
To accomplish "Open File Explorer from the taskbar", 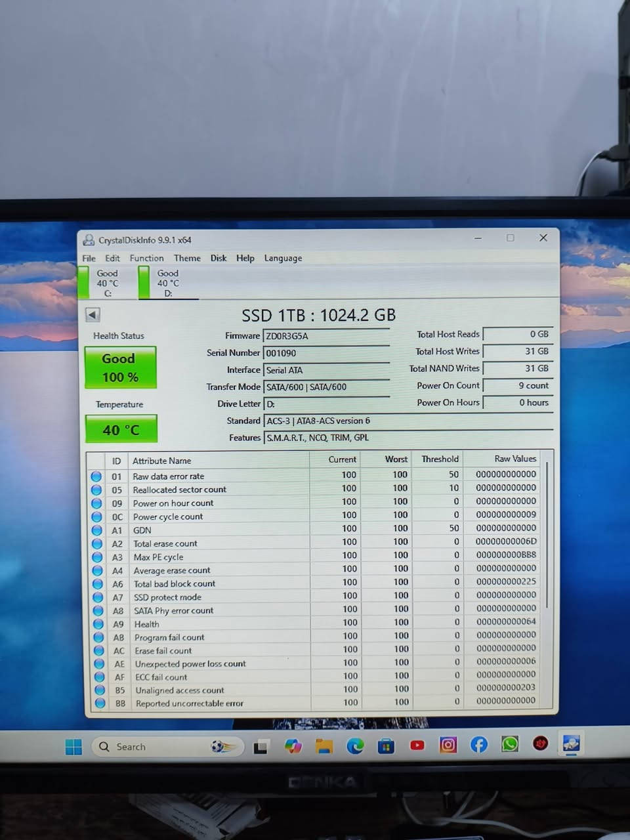I will pyautogui.click(x=324, y=746).
